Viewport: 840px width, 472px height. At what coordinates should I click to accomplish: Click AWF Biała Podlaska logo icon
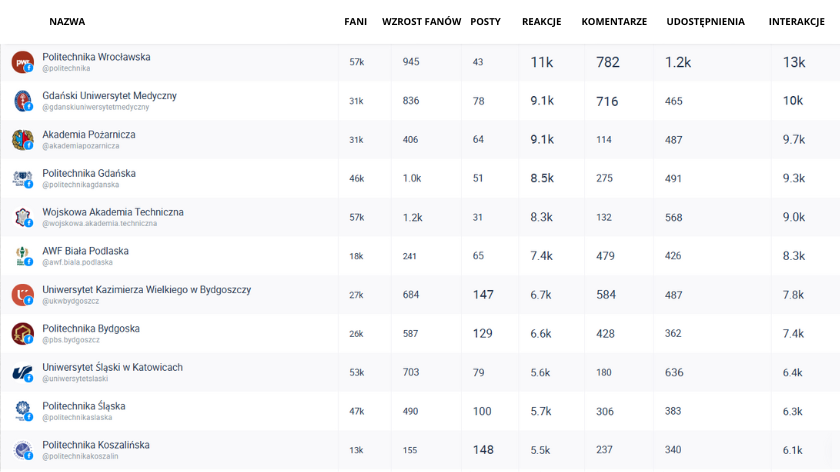coord(22,256)
